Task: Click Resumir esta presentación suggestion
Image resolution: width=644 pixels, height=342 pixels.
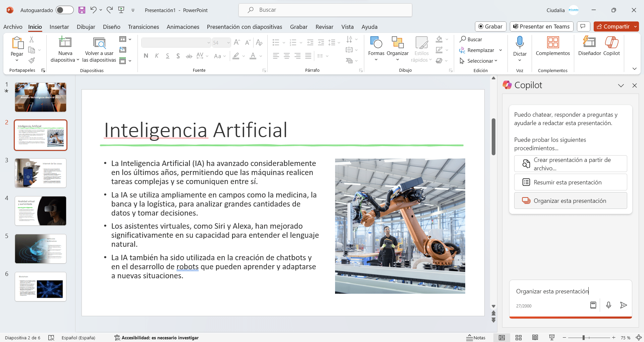Action: [x=570, y=182]
